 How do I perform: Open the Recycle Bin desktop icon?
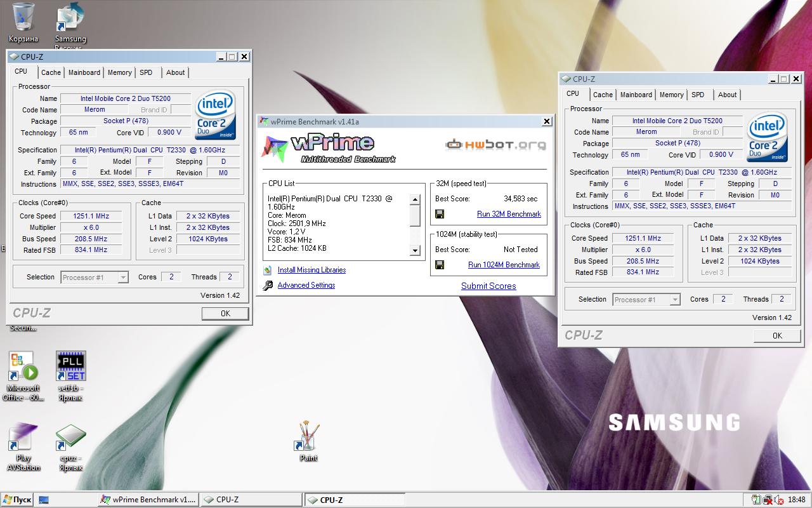point(23,23)
